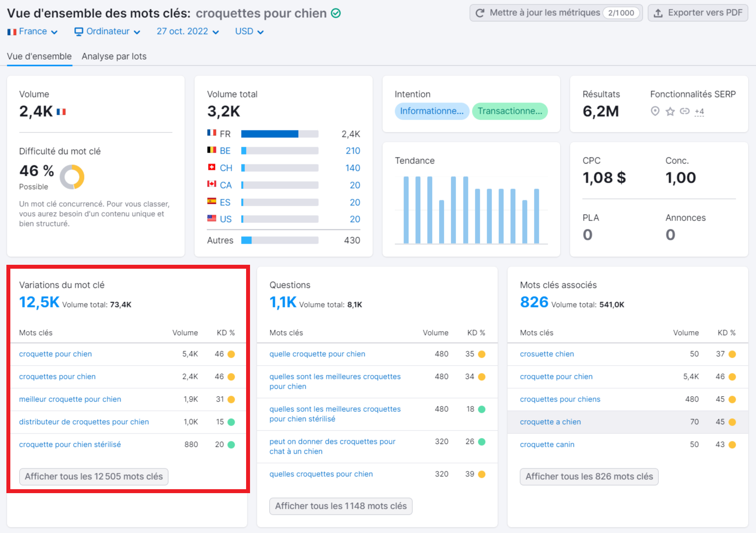Viewport: 756px width, 533px height.
Task: Click the 826 associated keywords count
Action: click(x=534, y=302)
